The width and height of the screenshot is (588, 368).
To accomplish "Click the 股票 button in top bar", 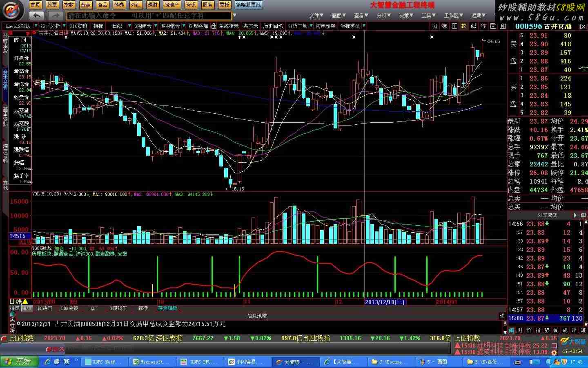I will (x=52, y=5).
